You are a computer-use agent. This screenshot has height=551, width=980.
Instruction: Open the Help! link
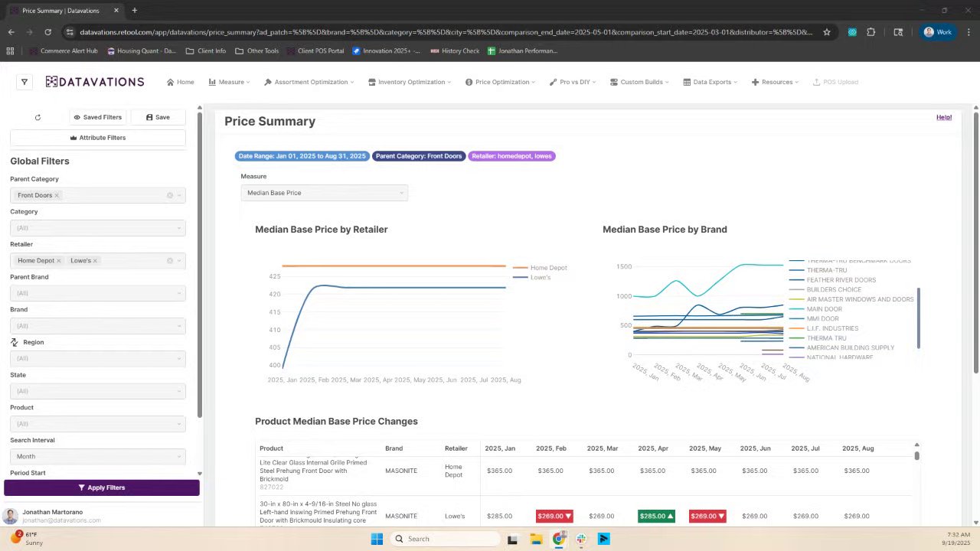point(943,117)
